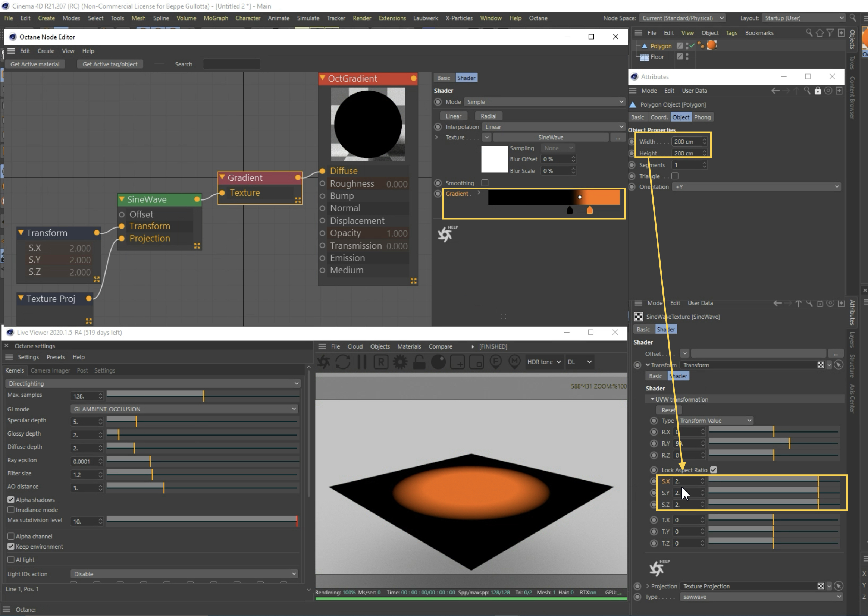Viewport: 868px width, 616px height.
Task: Open the MoGraph menu
Action: click(216, 18)
